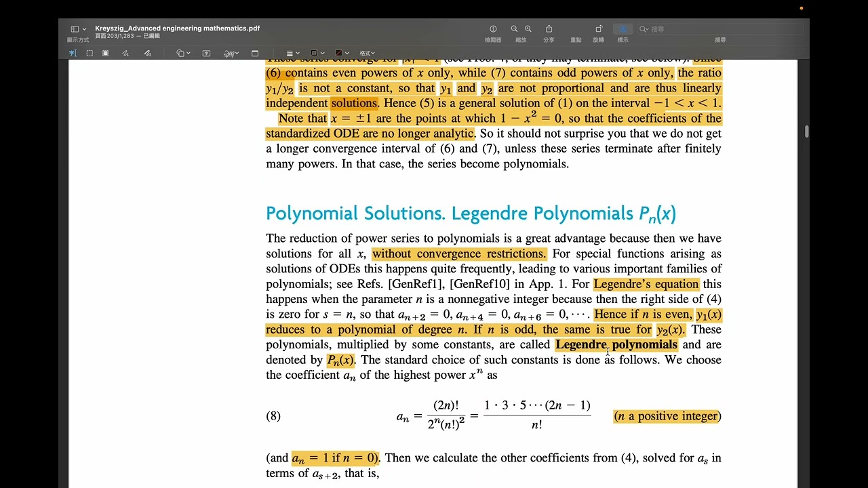868x488 pixels.
Task: Click the heading Polynomial Solutions. Legendre Polynomials
Action: 471,213
